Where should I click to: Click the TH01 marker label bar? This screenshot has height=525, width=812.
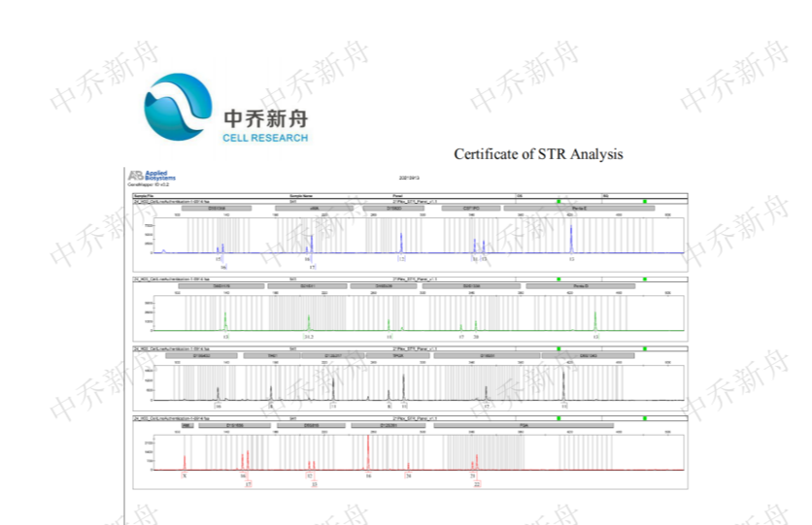[x=271, y=356]
